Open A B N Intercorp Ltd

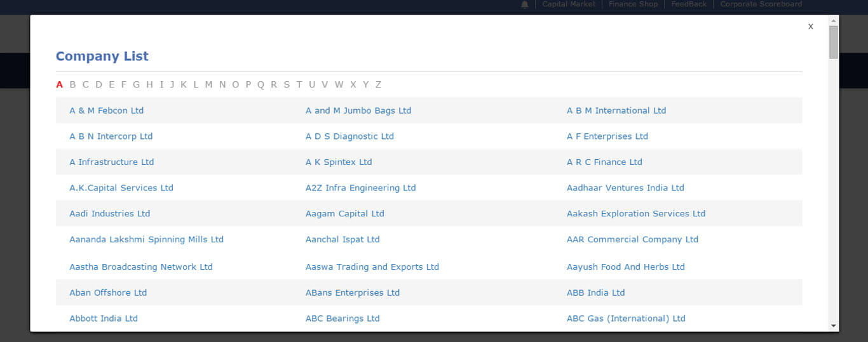coord(111,136)
